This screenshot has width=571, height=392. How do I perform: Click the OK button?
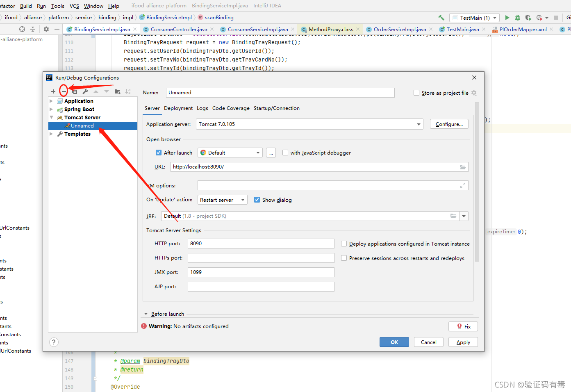394,342
